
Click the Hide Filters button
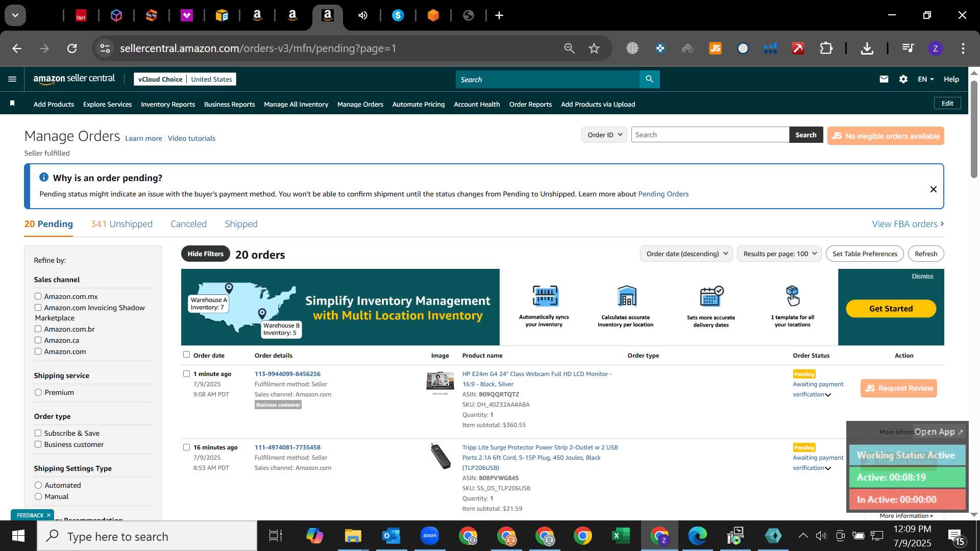click(x=205, y=254)
